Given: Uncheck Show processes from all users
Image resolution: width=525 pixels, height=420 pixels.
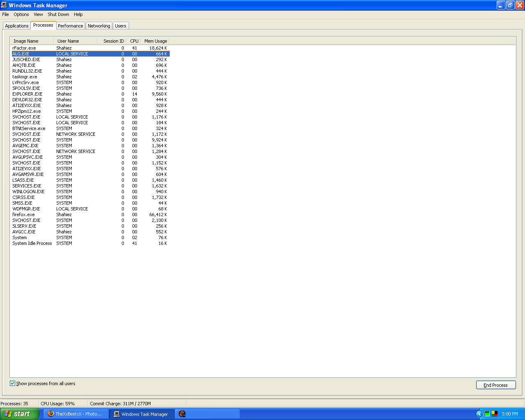Looking at the screenshot, I should [x=13, y=383].
